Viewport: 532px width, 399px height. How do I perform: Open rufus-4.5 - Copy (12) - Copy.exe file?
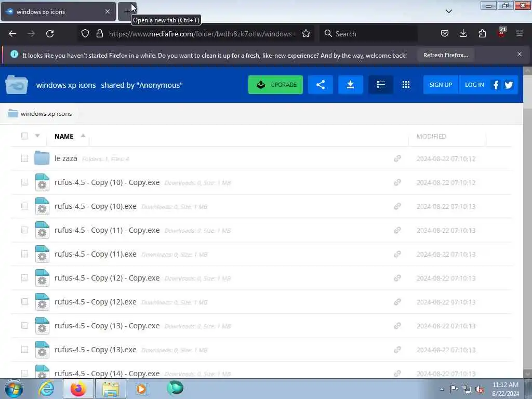pyautogui.click(x=107, y=278)
